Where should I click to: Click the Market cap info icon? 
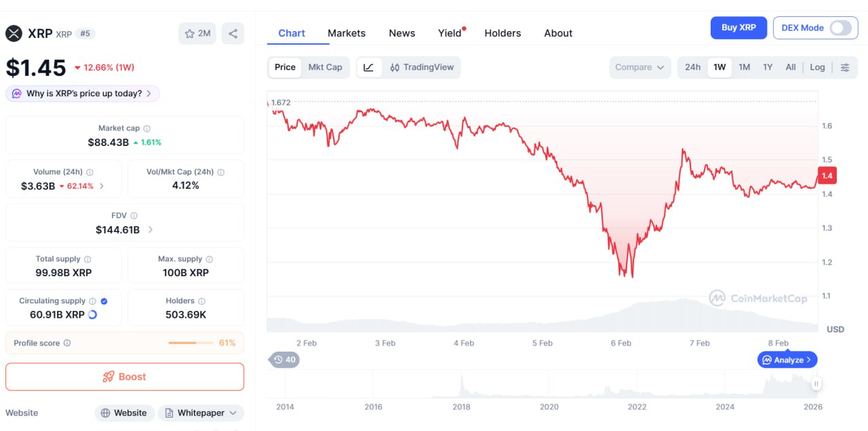[x=147, y=128]
